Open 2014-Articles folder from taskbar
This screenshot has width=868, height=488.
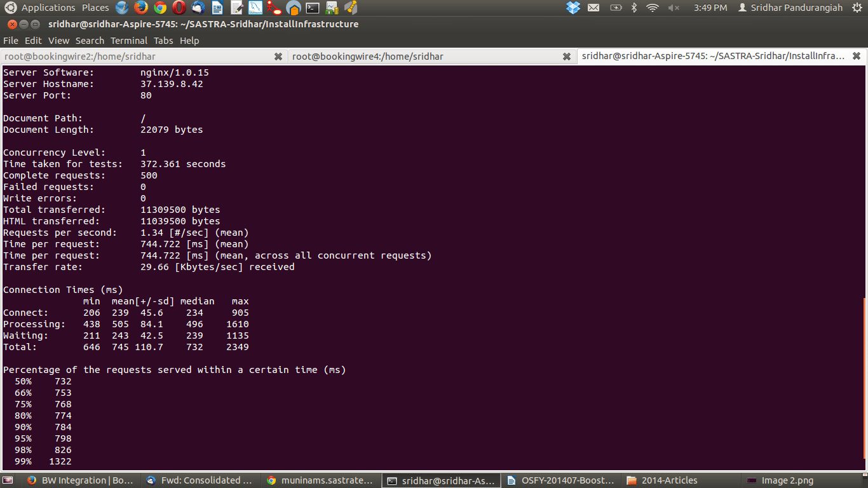point(669,480)
